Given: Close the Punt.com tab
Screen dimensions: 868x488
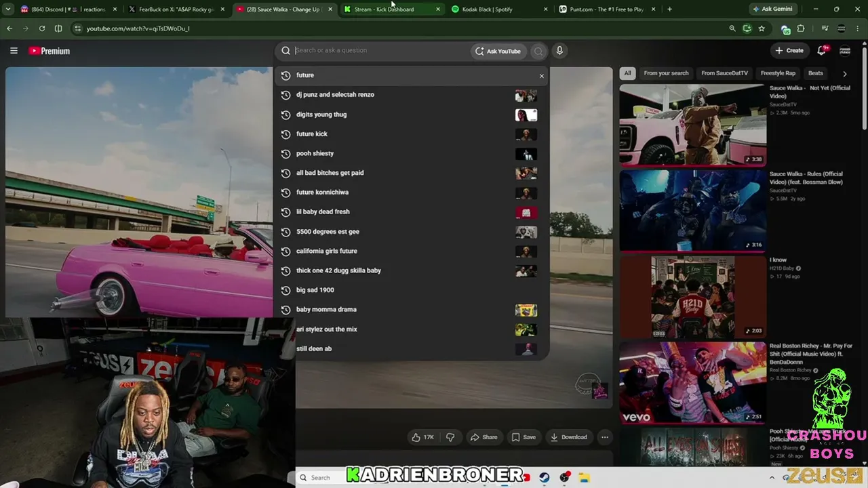Looking at the screenshot, I should point(654,9).
